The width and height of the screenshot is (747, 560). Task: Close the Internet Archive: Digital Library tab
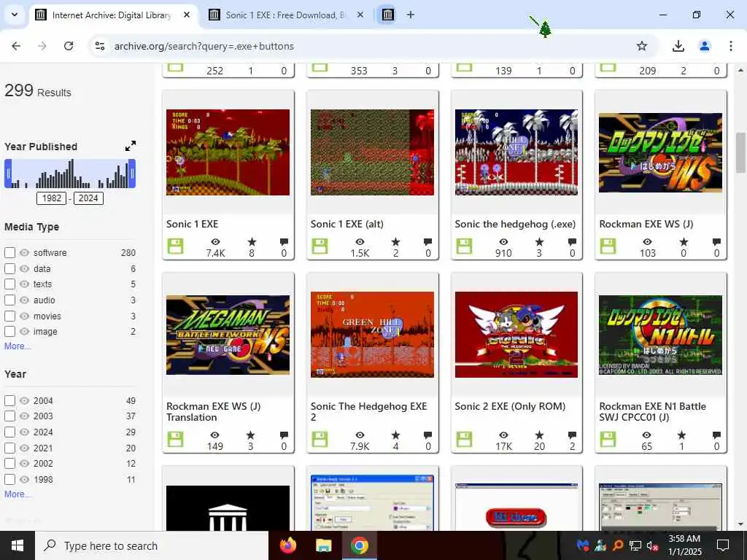pos(187,15)
